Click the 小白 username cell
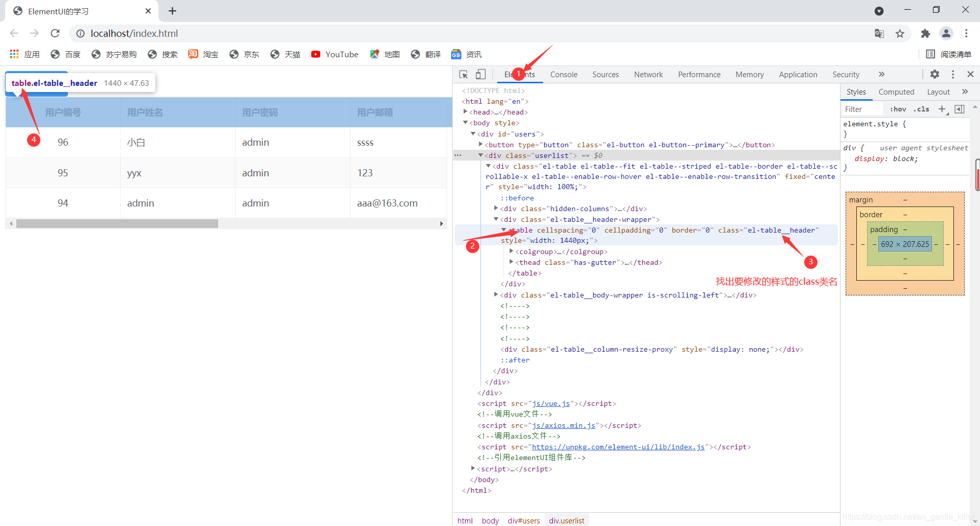Image resolution: width=980 pixels, height=526 pixels. pos(178,142)
